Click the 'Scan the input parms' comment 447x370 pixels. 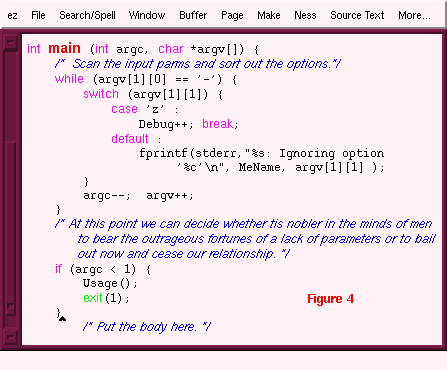click(198, 64)
